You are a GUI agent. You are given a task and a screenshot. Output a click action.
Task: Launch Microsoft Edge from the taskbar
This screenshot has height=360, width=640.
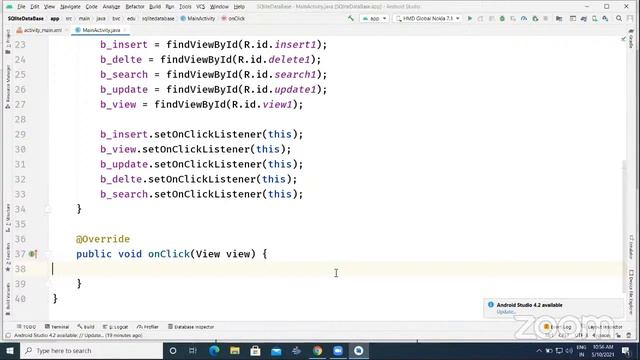tap(214, 351)
